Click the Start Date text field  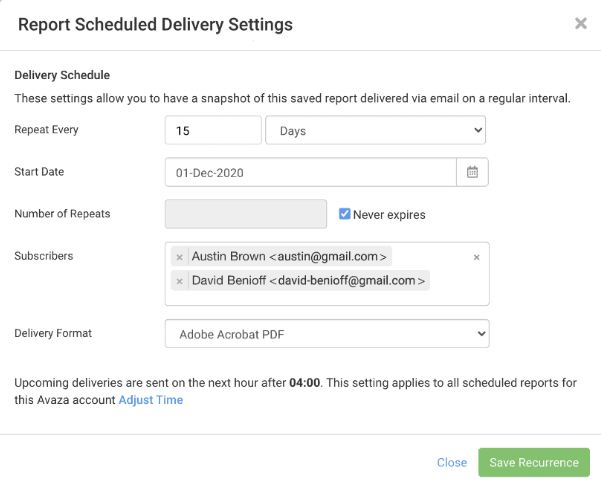point(311,172)
